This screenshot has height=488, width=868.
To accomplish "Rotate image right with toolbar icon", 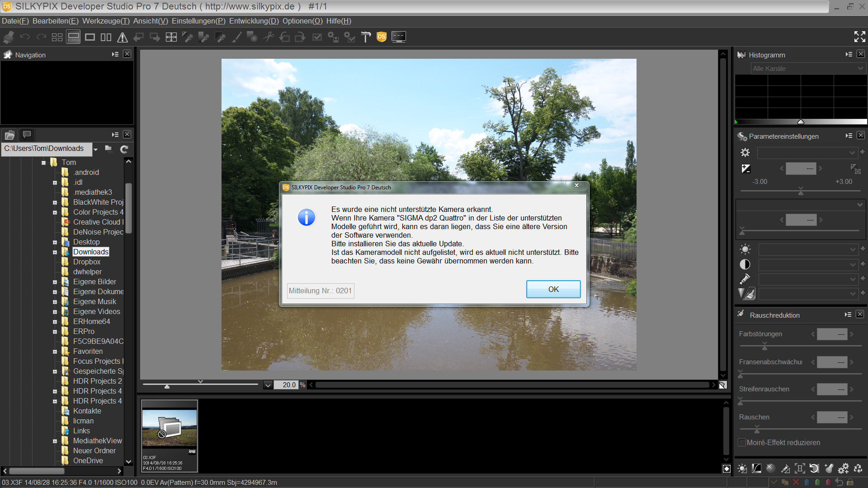I will pyautogui.click(x=301, y=37).
